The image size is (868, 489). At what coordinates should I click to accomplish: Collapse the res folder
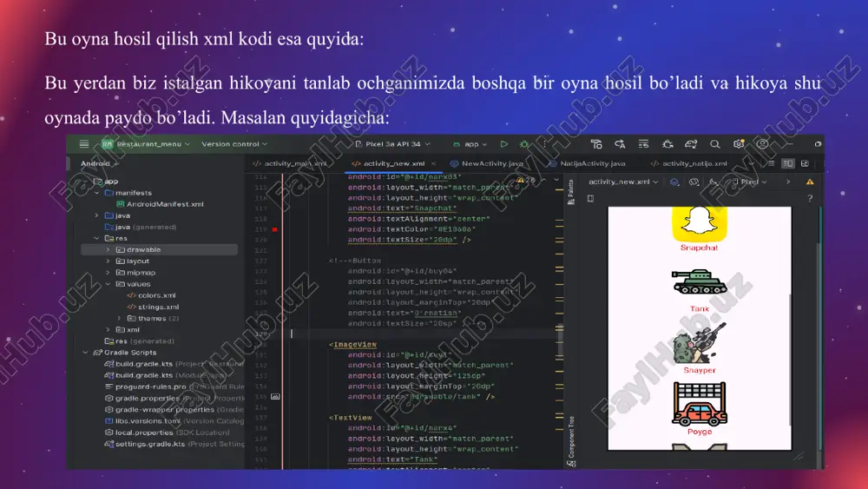pyautogui.click(x=97, y=238)
